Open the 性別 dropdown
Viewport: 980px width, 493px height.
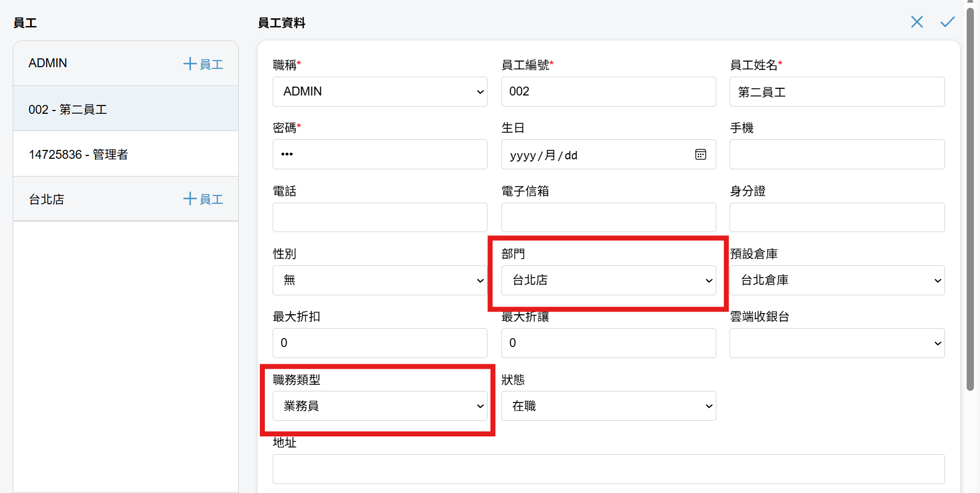[380, 280]
